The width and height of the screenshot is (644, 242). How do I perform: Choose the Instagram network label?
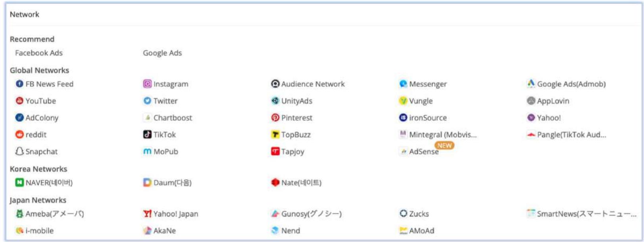[x=171, y=84]
